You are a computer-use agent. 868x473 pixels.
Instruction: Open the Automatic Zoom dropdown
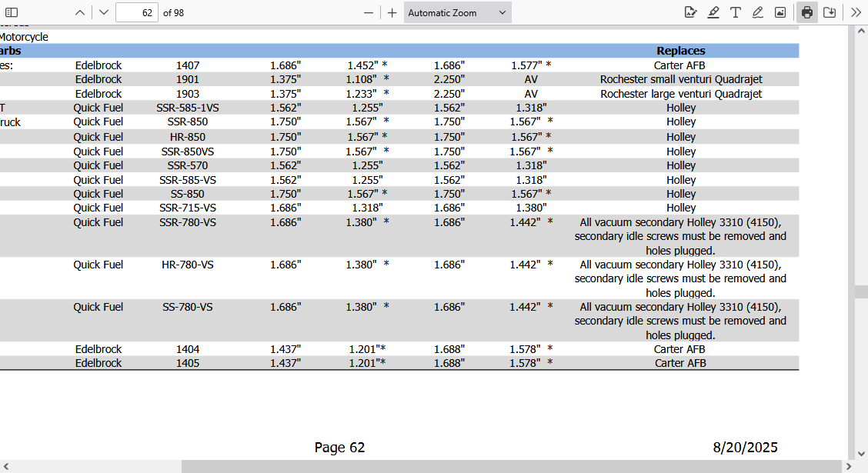point(457,13)
